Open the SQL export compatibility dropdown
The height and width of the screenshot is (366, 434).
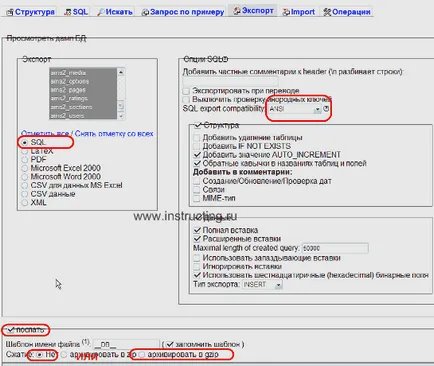294,109
